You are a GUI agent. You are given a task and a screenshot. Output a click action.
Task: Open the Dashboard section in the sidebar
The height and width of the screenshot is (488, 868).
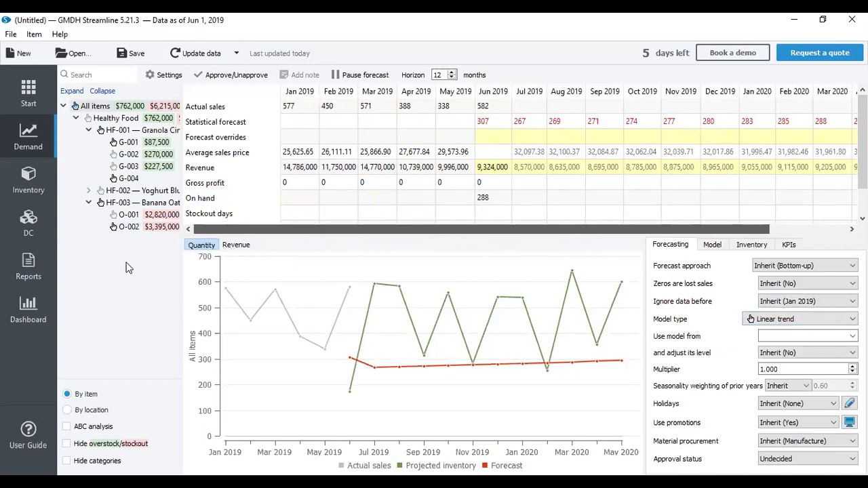pos(28,310)
